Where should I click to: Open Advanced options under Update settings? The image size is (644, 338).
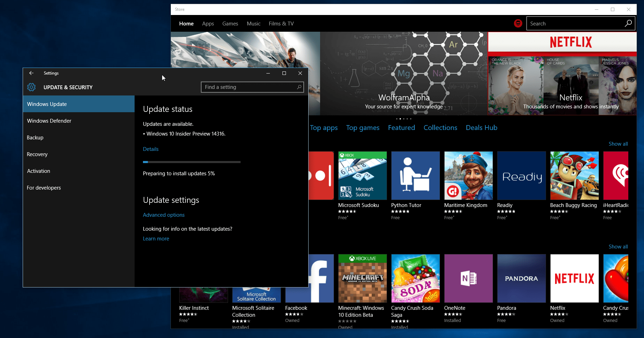point(164,215)
